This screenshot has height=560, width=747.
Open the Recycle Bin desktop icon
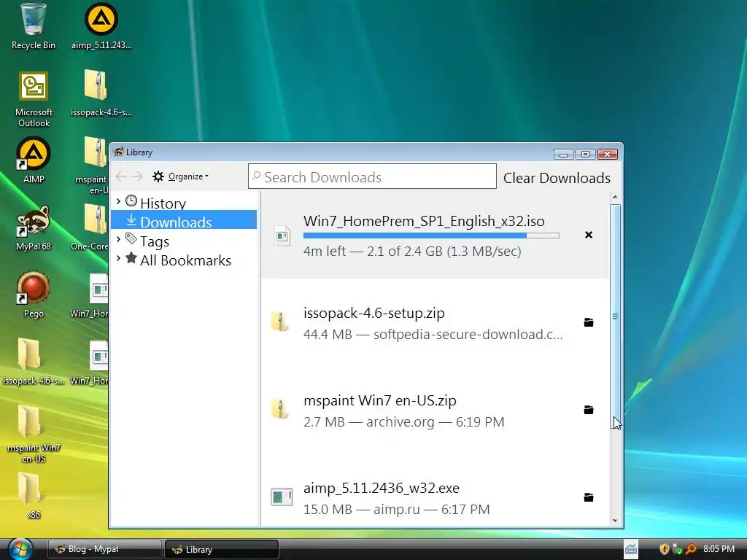(34, 26)
